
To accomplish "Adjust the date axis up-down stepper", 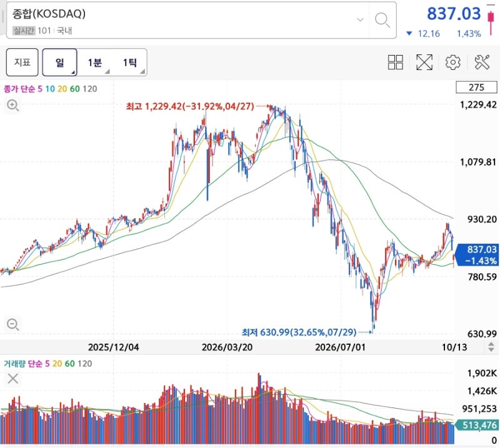I will click(491, 347).
